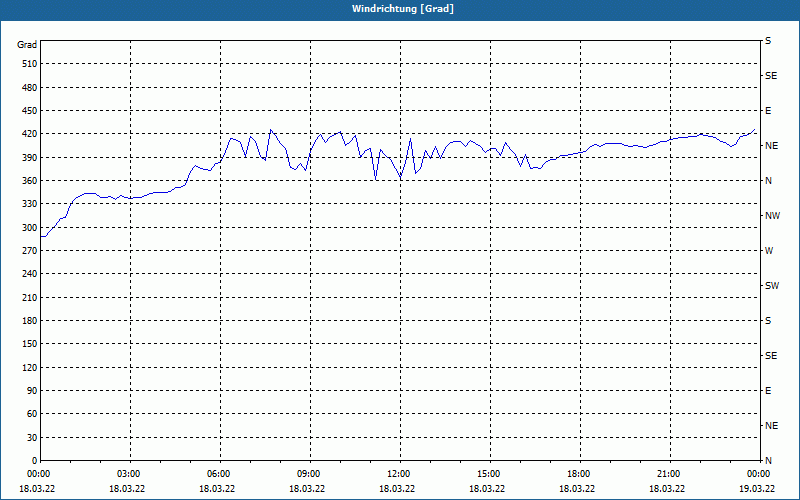Image resolution: width=800 pixels, height=500 pixels.
Task: Select the 30 degree axis label
Action: [32, 438]
